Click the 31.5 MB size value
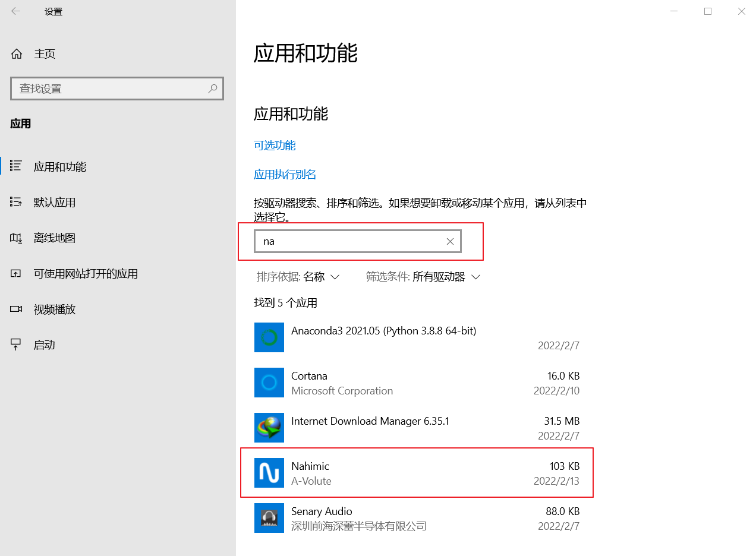 click(x=562, y=421)
